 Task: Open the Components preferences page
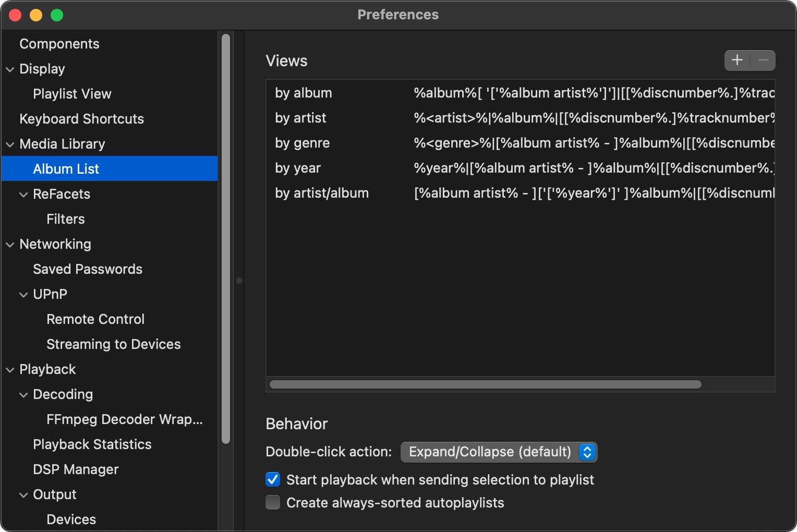[x=59, y=44]
